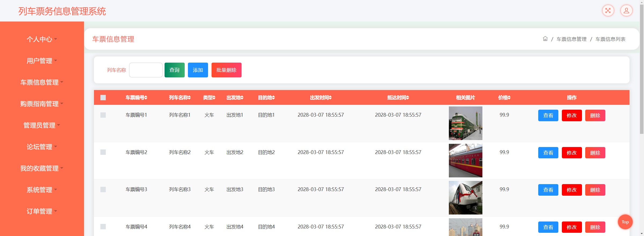Edit 车票编号1 with 修改 button

pyautogui.click(x=572, y=115)
